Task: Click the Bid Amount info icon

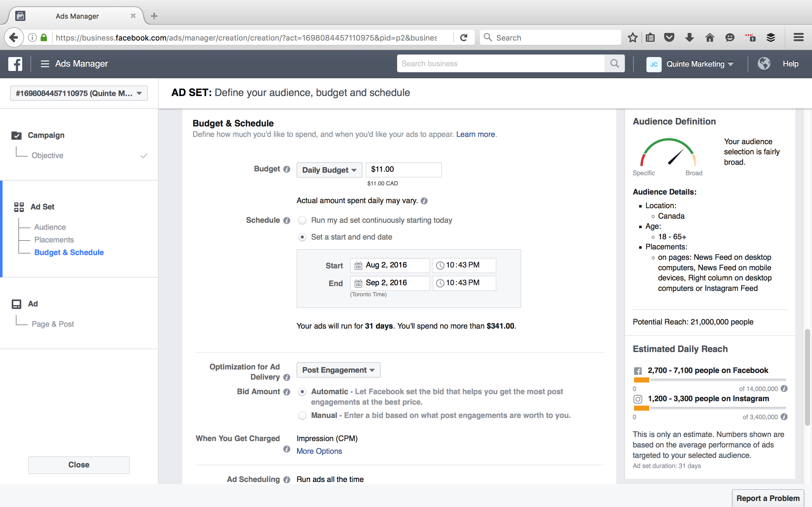Action: (x=286, y=392)
